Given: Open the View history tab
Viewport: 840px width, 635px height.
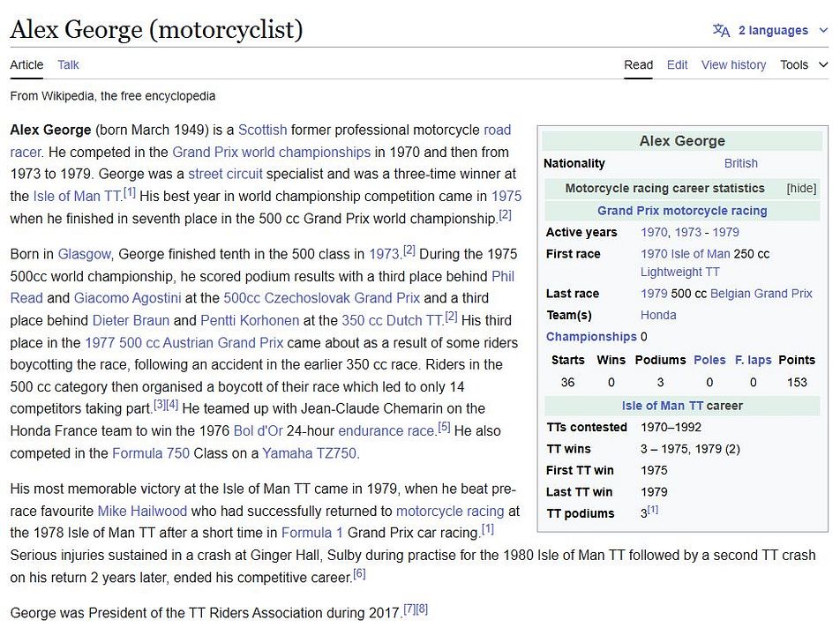Looking at the screenshot, I should click(733, 64).
